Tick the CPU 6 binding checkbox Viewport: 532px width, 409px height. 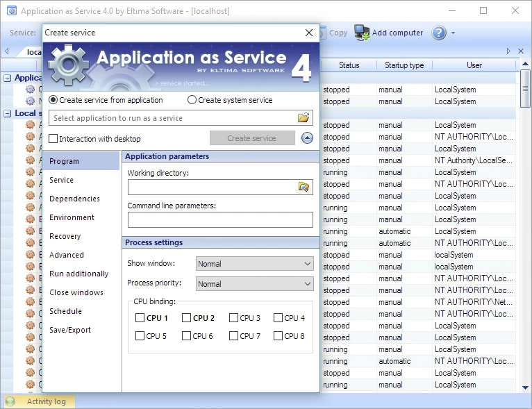pyautogui.click(x=186, y=336)
